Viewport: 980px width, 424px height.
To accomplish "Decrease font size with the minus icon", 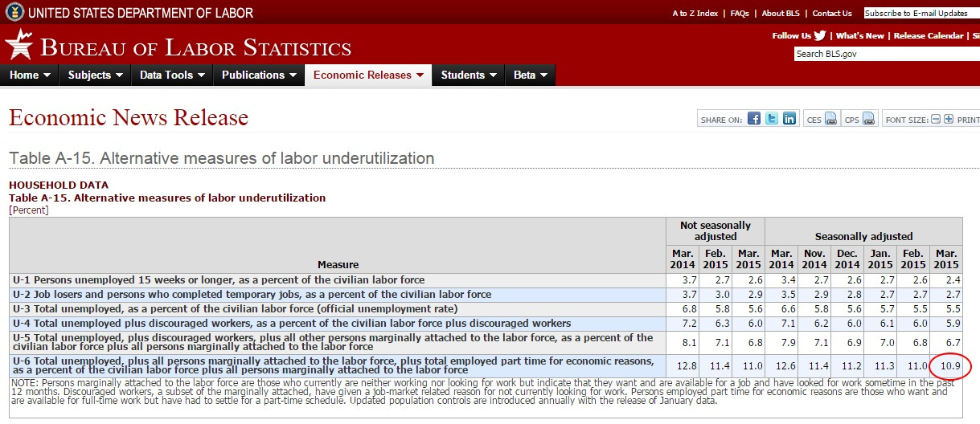I will pyautogui.click(x=936, y=119).
